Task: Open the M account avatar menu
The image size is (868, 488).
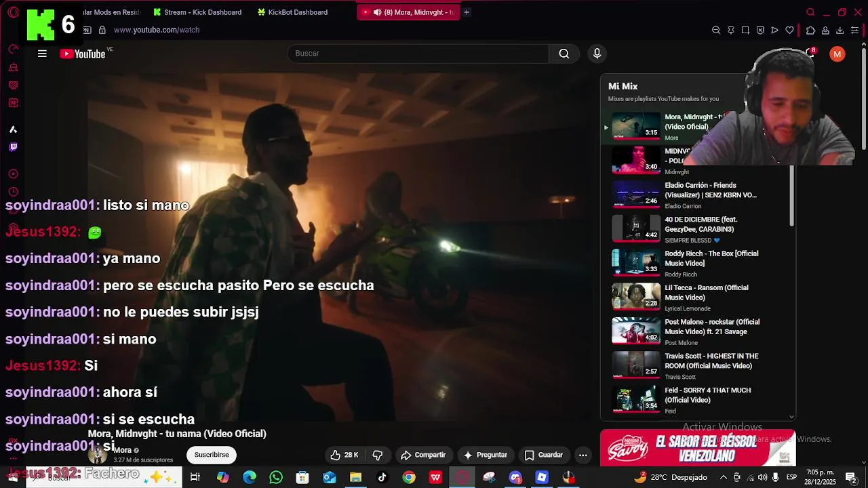Action: tap(837, 54)
